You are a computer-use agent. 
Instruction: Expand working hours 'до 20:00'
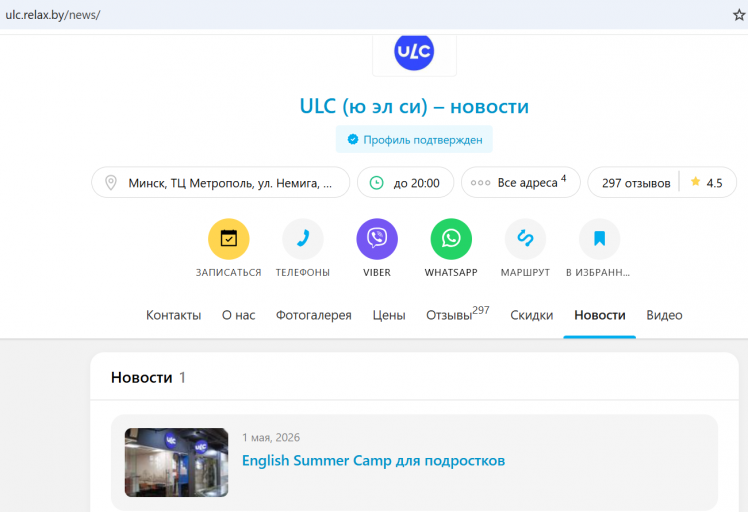405,182
